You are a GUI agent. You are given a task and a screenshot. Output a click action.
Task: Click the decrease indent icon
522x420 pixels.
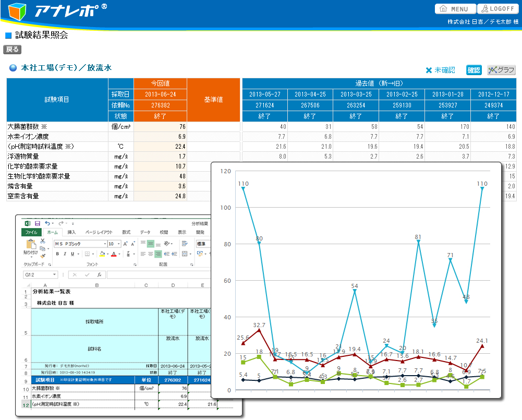[x=166, y=254]
